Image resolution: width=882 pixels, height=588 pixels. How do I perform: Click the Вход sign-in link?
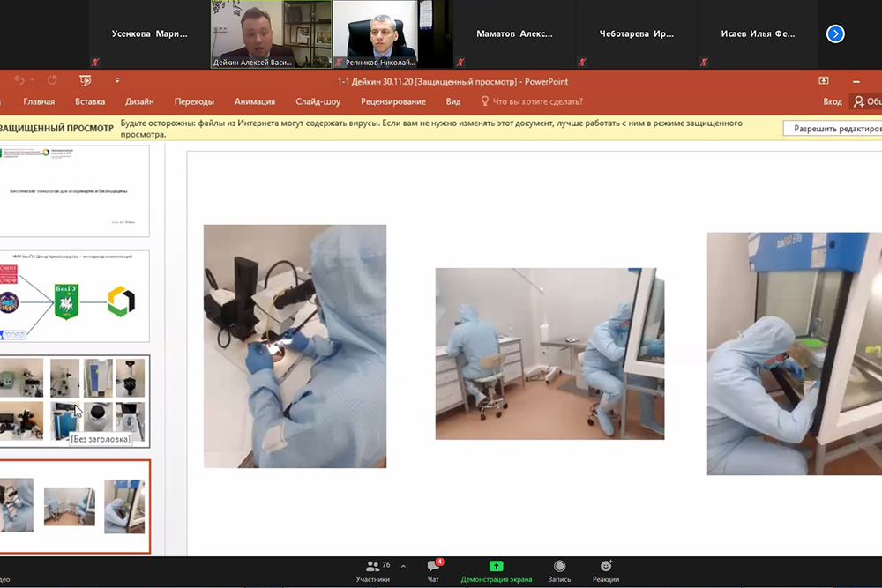pyautogui.click(x=832, y=101)
